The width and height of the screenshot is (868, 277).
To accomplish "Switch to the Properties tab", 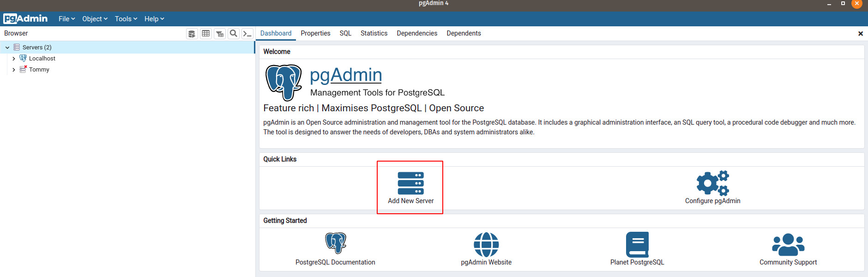I will pos(315,33).
